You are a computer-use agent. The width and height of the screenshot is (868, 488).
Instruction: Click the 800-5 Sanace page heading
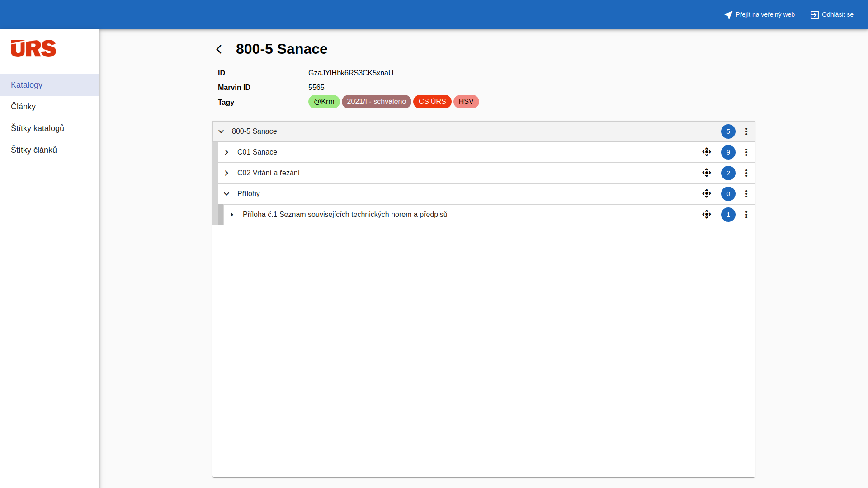282,49
